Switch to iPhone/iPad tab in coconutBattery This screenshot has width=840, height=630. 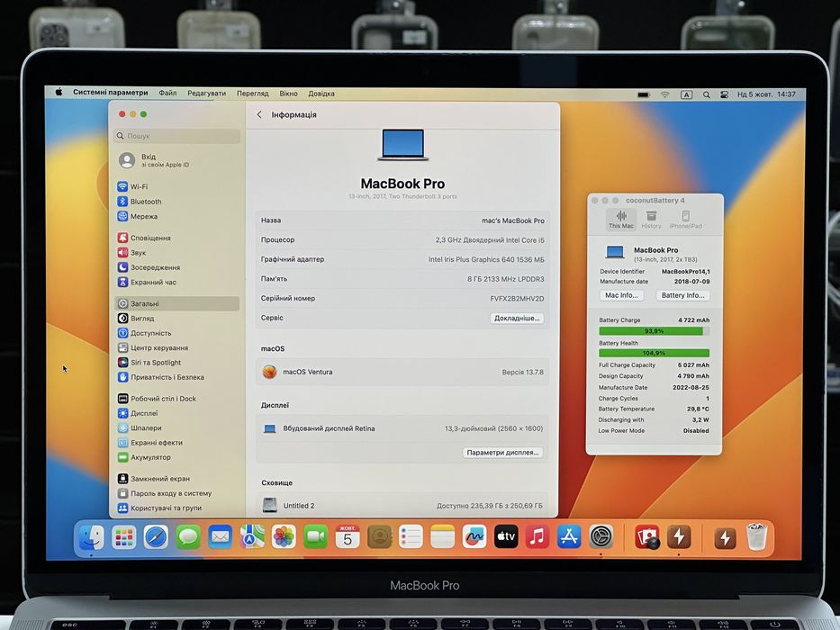(686, 220)
